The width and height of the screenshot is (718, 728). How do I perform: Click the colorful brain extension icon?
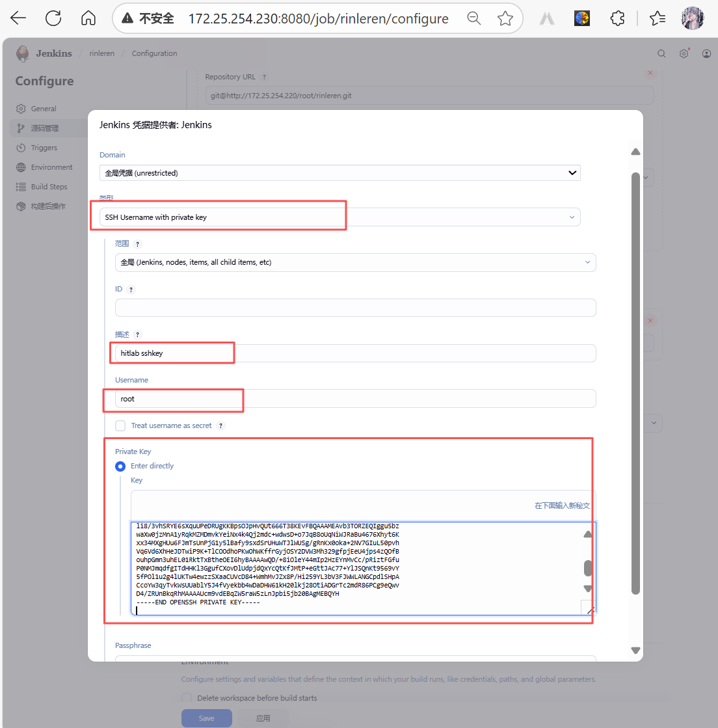coord(582,18)
